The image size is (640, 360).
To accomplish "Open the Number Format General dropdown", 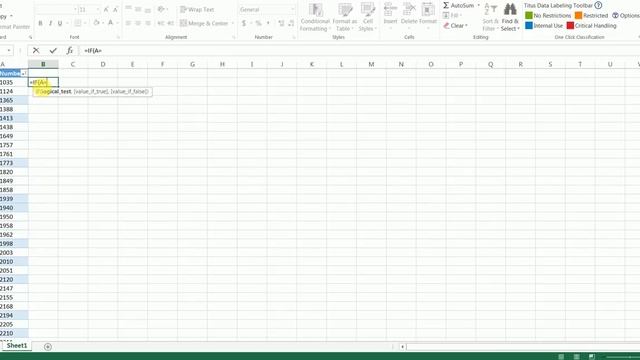I will 292,9.
